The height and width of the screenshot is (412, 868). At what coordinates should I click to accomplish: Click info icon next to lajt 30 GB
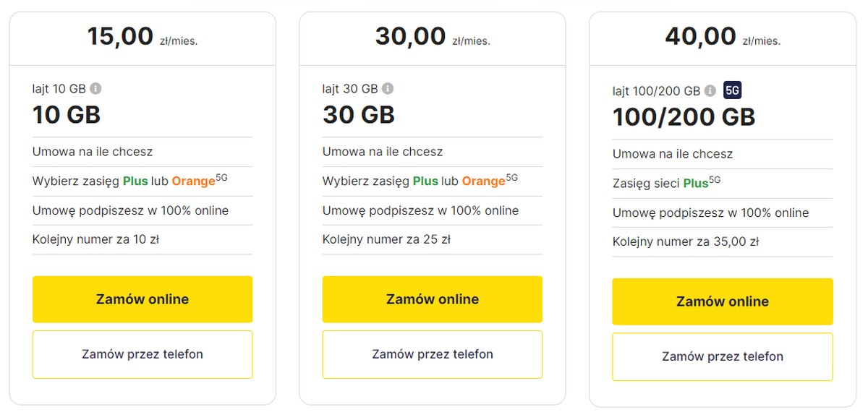[x=388, y=89]
